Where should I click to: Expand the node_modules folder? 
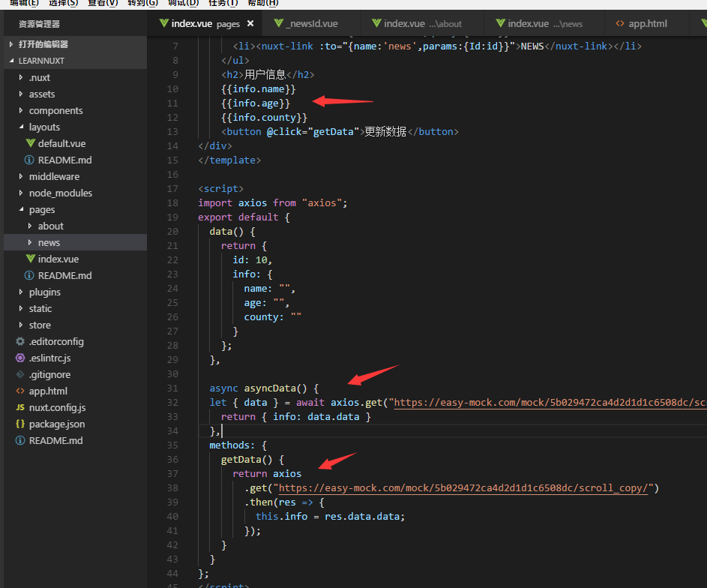21,193
